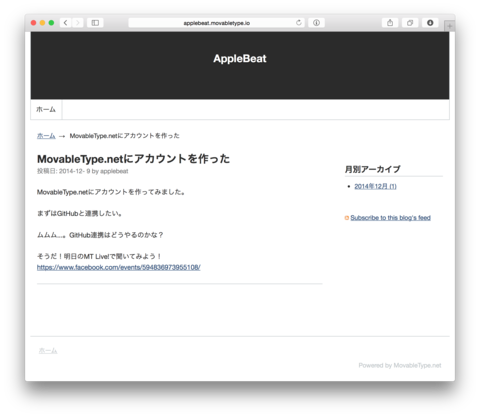Click the footer ホーム link

(48, 351)
